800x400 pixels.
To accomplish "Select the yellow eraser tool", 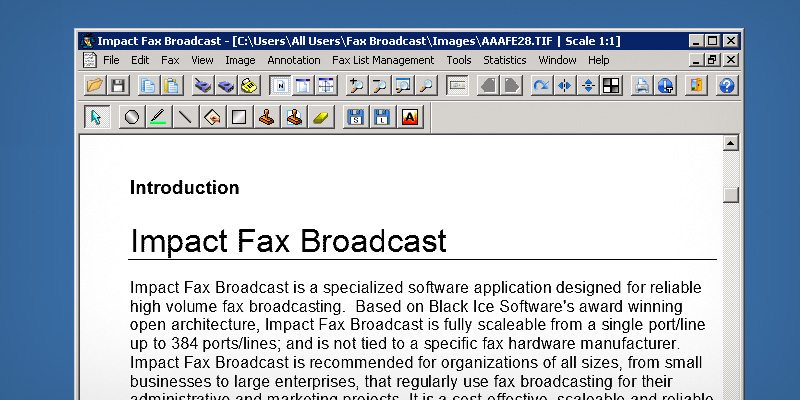I will pyautogui.click(x=320, y=118).
